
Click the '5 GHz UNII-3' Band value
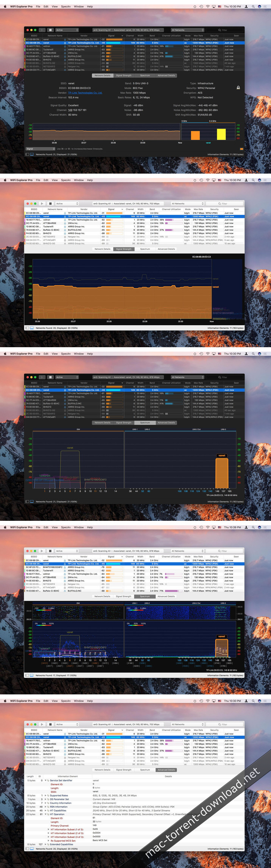(x=140, y=84)
